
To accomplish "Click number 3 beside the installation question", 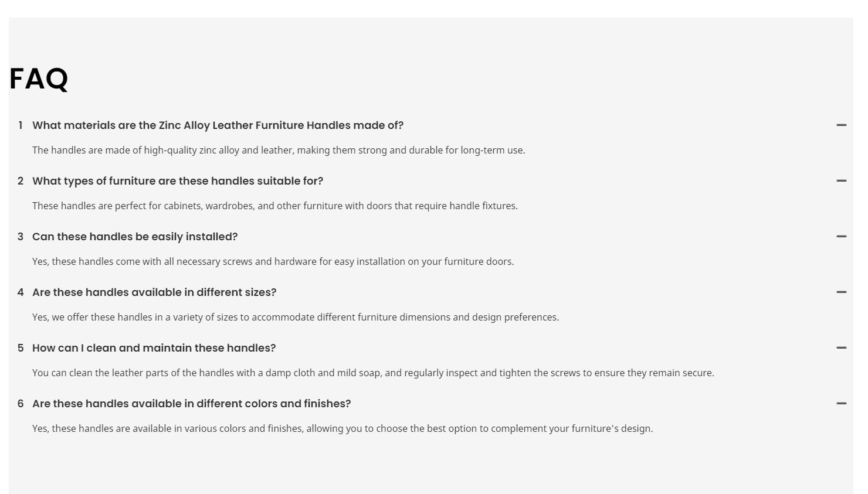I will [21, 237].
